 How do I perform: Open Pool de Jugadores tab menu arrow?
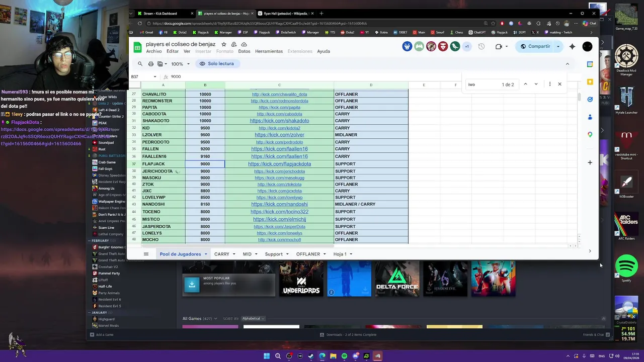205,254
